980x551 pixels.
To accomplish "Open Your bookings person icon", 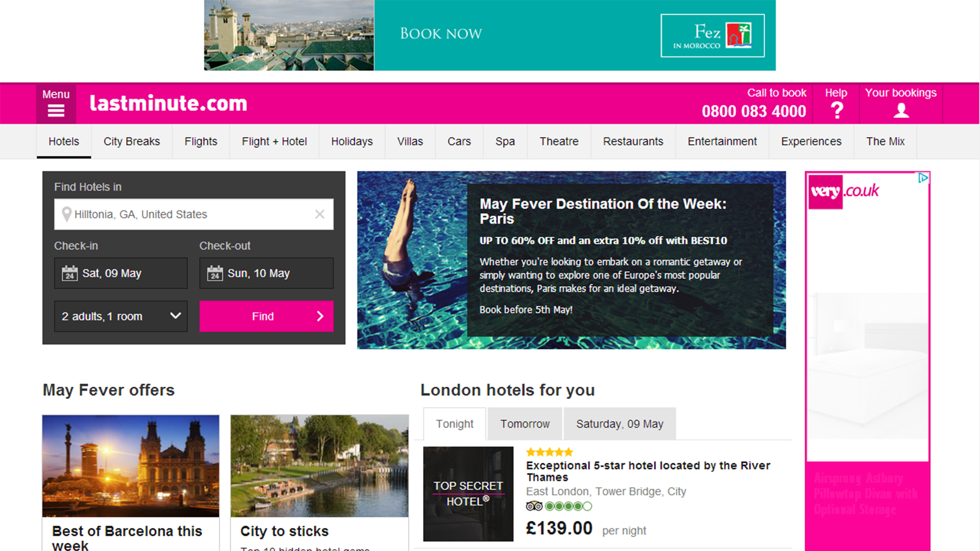I will coord(901,110).
